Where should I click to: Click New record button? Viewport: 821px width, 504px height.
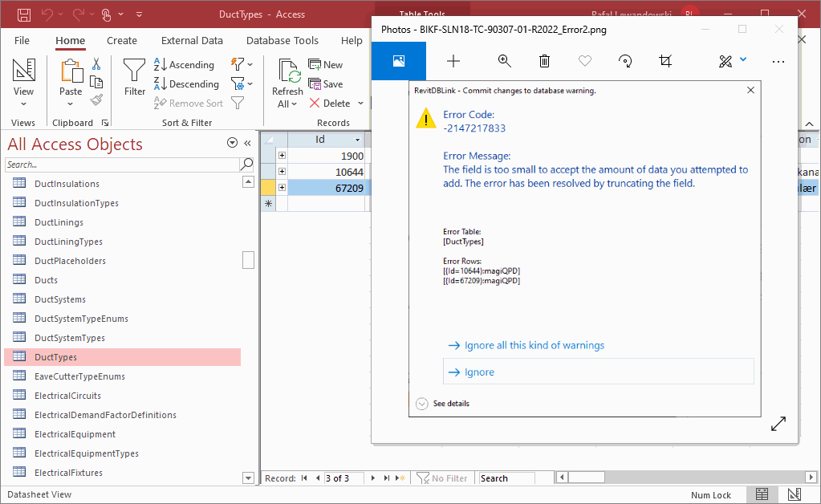pos(326,64)
